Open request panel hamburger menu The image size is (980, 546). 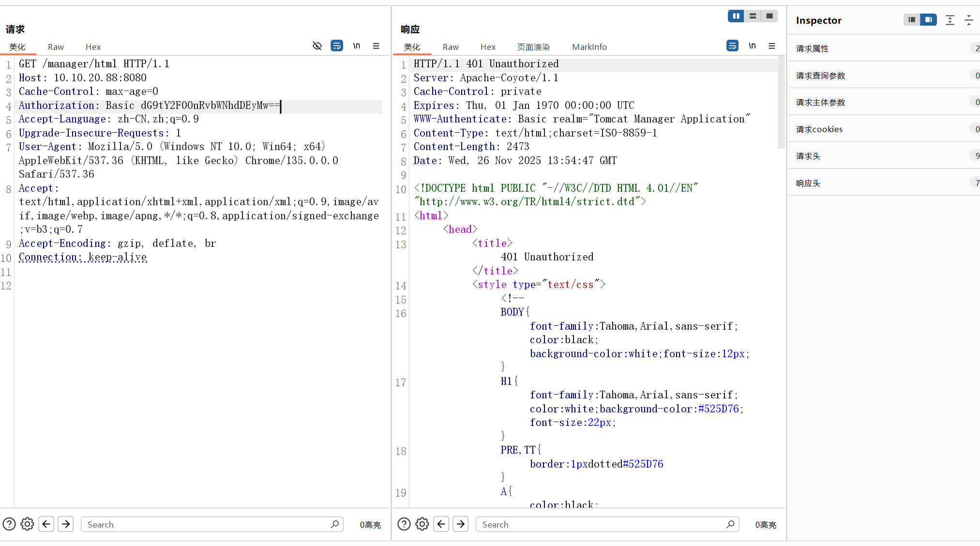[x=376, y=46]
